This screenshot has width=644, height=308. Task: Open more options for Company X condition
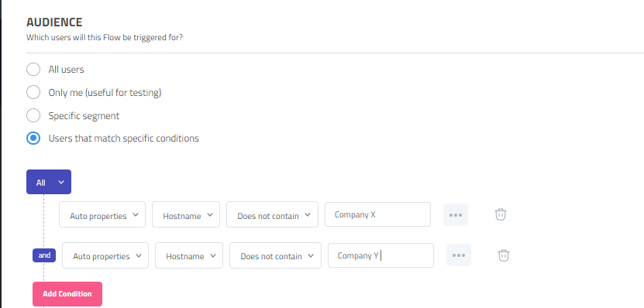(x=456, y=214)
